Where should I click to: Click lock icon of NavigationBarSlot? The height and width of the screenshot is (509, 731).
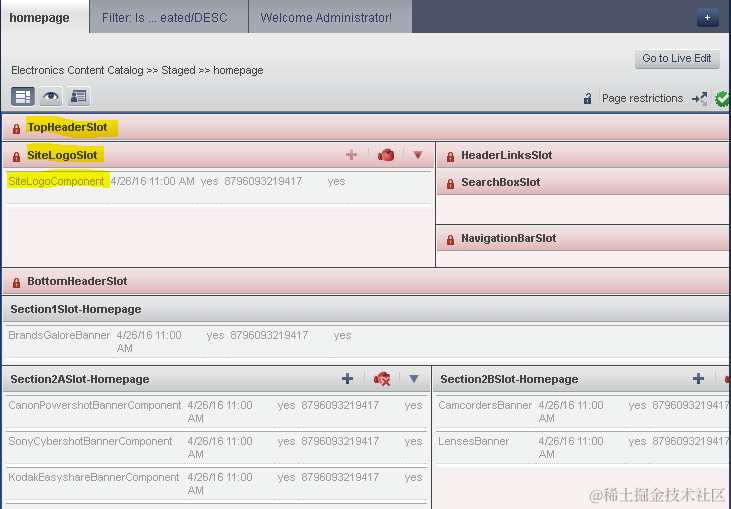point(450,240)
